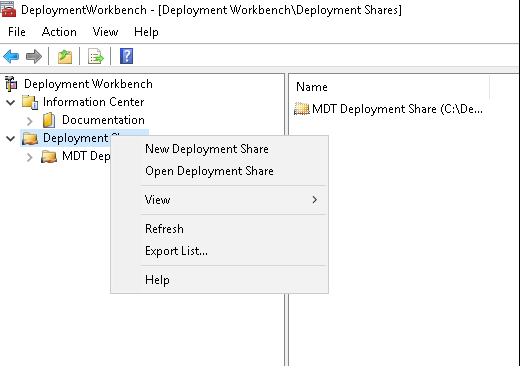Open the View menu in menu bar

click(105, 32)
